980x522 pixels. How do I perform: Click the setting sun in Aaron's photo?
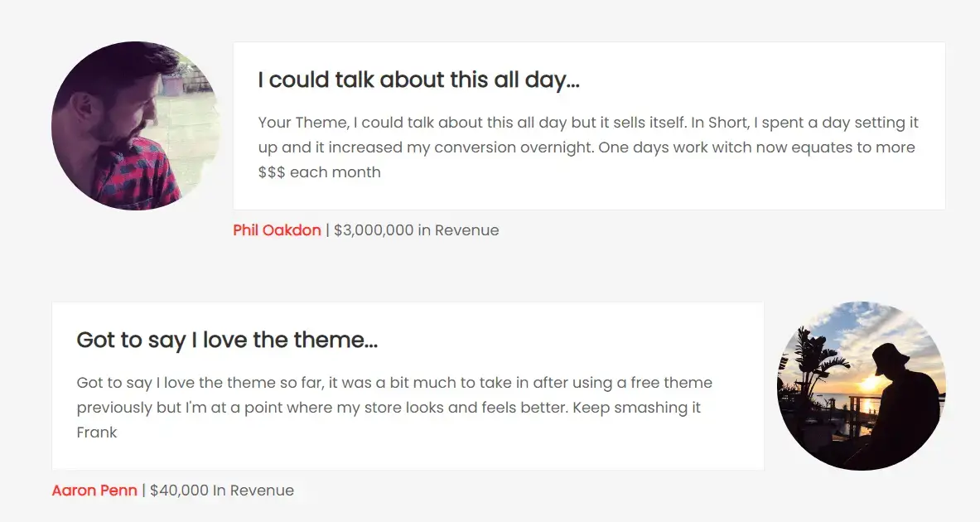[870, 383]
